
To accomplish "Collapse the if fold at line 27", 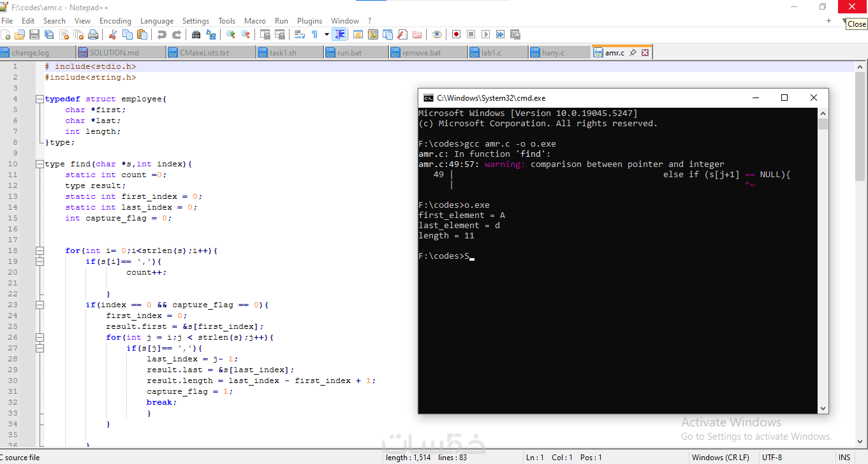I will 40,348.
